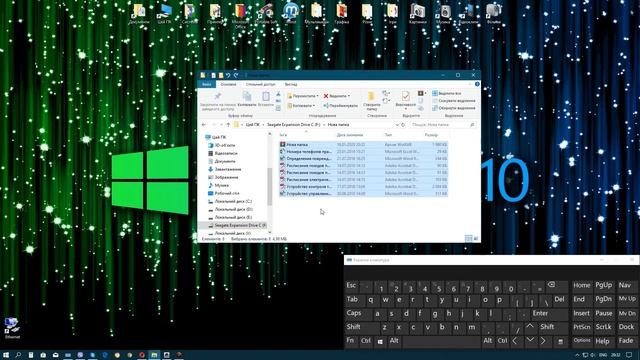Sort by the Дата змінення column header
Image resolution: width=640 pixels, height=360 pixels.
coord(350,135)
